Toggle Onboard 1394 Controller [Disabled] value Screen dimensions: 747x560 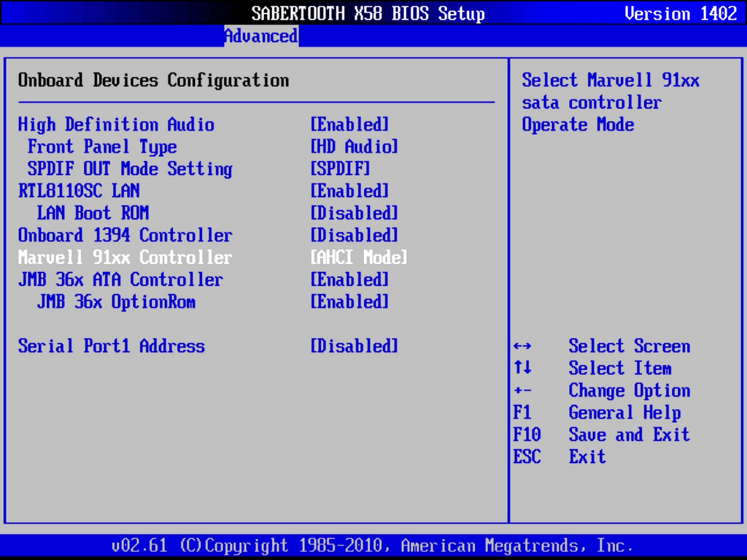tap(355, 236)
